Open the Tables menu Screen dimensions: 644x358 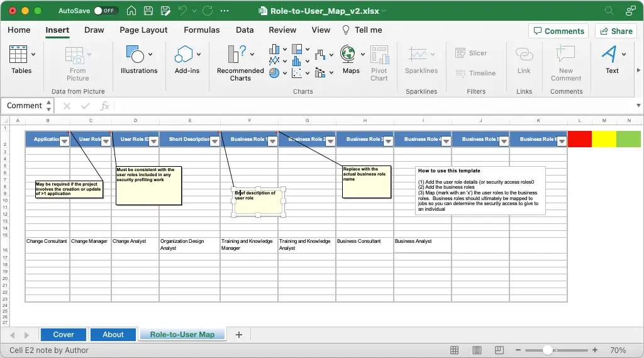[21, 60]
